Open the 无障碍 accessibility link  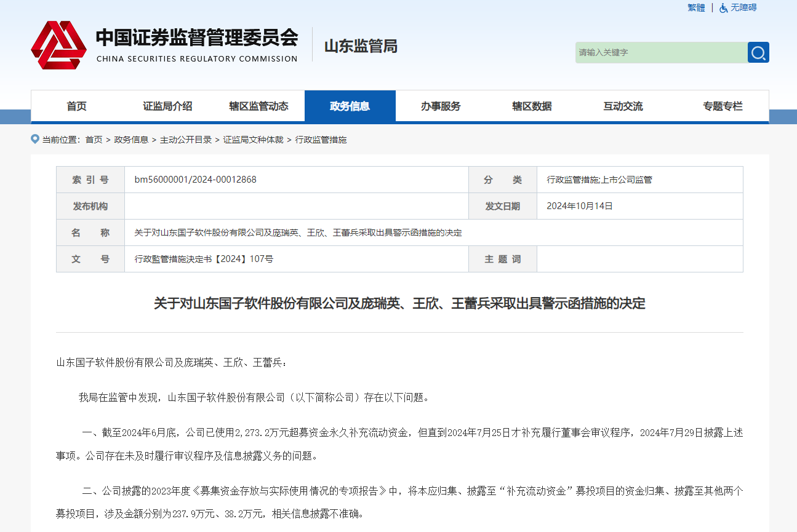[x=743, y=8]
